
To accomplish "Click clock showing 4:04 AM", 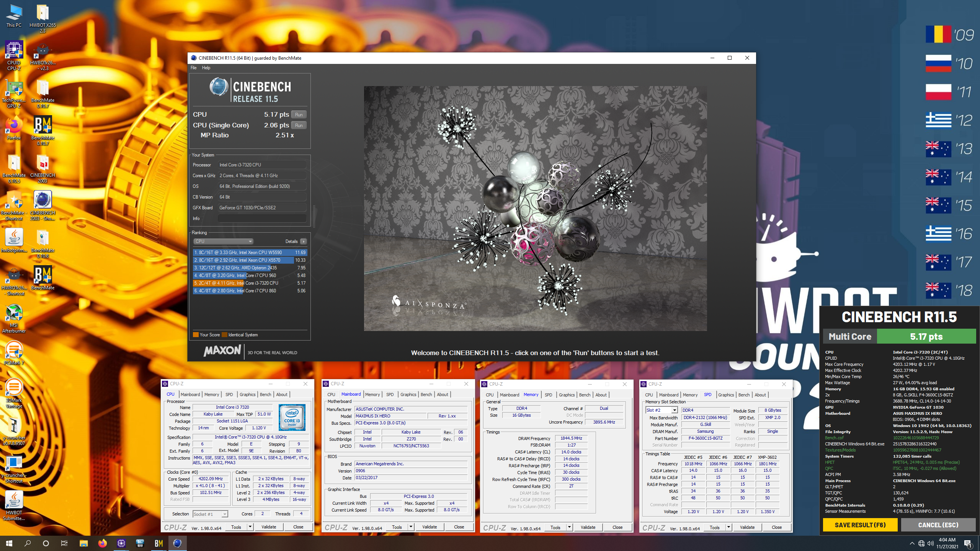I will 947,540.
